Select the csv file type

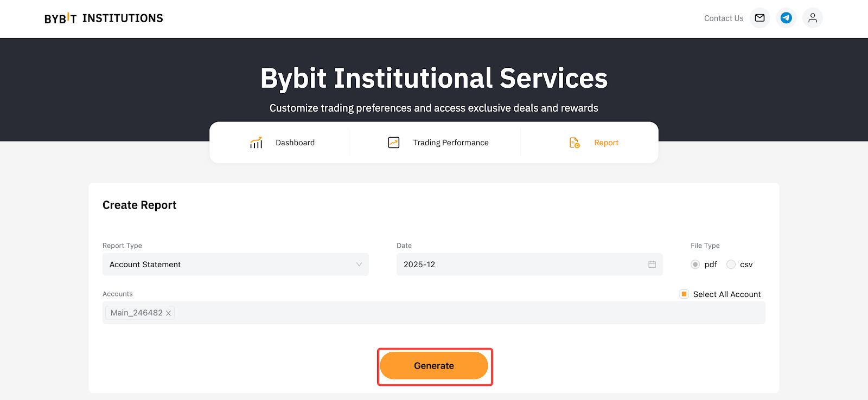coord(731,264)
